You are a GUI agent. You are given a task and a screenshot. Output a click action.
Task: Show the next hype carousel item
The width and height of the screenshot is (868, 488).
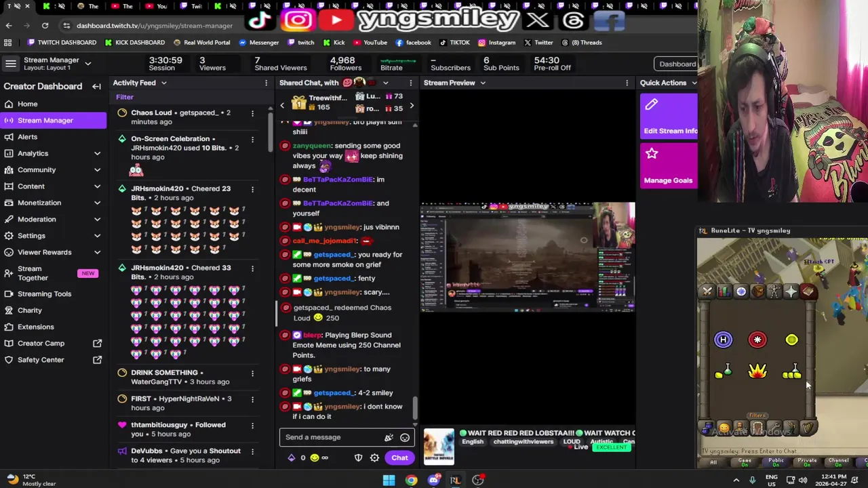point(411,105)
